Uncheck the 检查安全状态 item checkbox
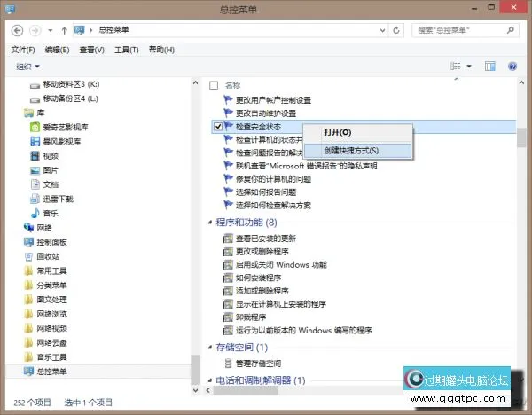Screen dimensions: 532x415 [x=218, y=127]
